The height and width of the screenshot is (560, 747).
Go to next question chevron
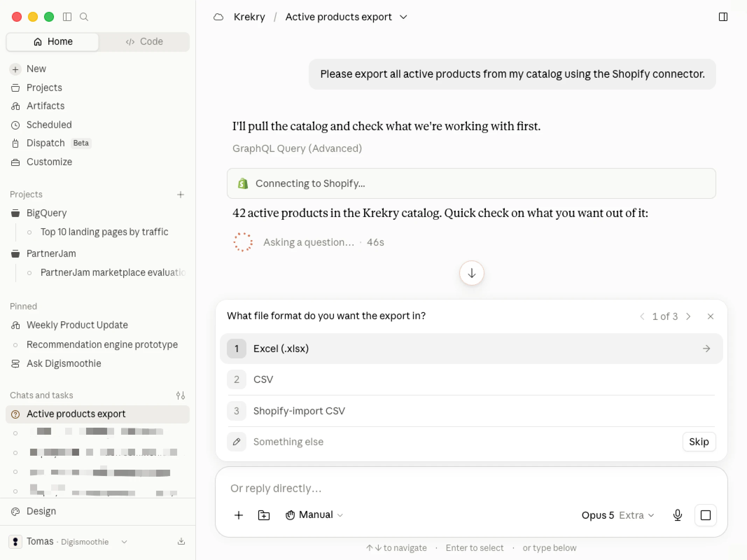(x=688, y=316)
